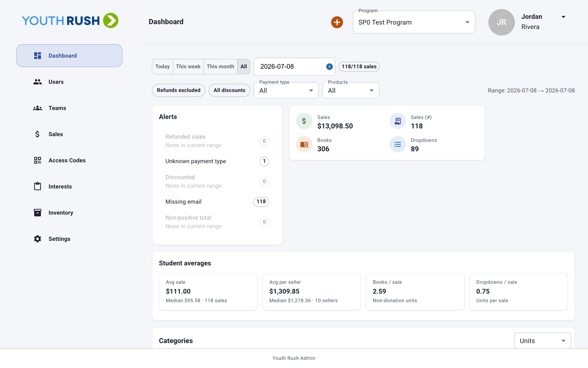Click the Avg sale card

point(208,292)
